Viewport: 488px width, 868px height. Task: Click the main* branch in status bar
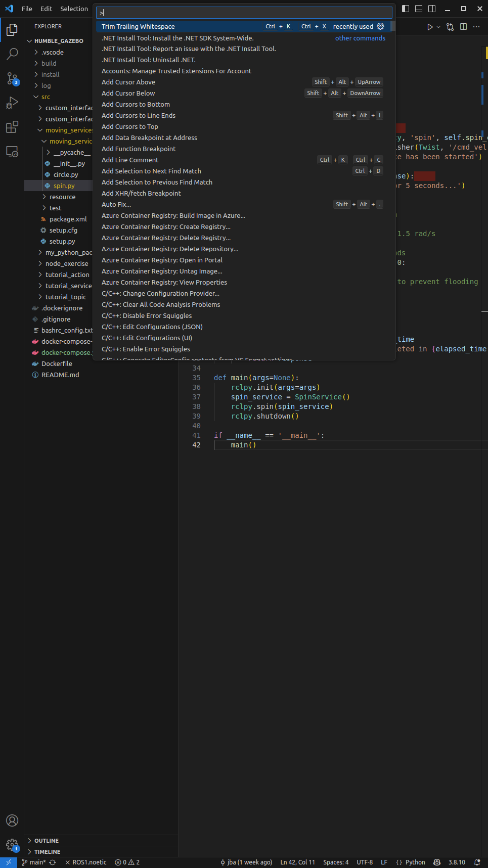click(37, 862)
